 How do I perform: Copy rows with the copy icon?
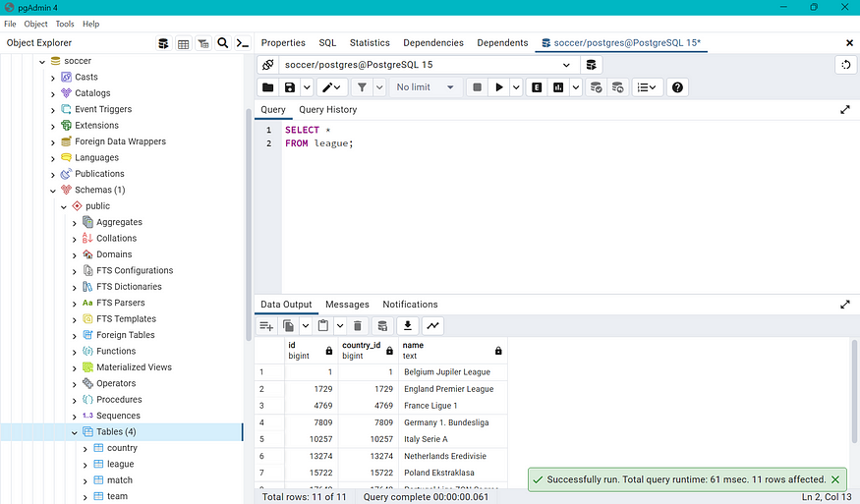(288, 326)
